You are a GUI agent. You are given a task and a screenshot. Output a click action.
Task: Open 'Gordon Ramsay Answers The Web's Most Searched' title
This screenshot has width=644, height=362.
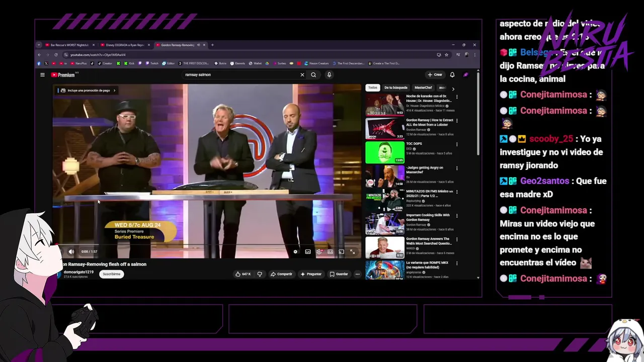pyautogui.click(x=429, y=241)
